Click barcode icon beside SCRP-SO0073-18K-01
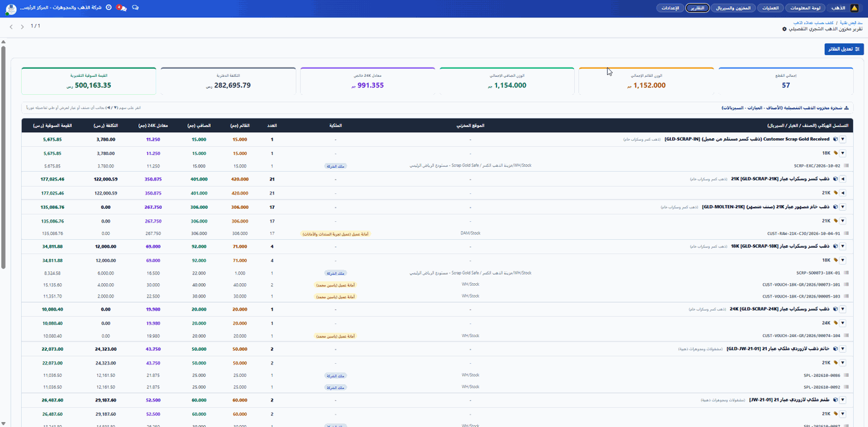This screenshot has width=868, height=427. coord(846,273)
